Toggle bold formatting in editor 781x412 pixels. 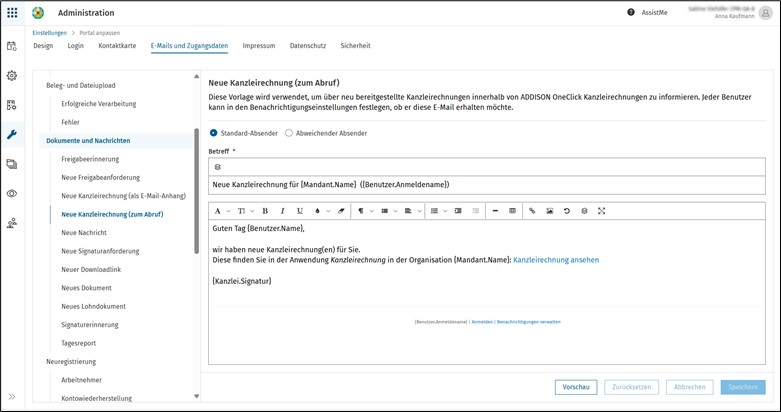[265, 211]
